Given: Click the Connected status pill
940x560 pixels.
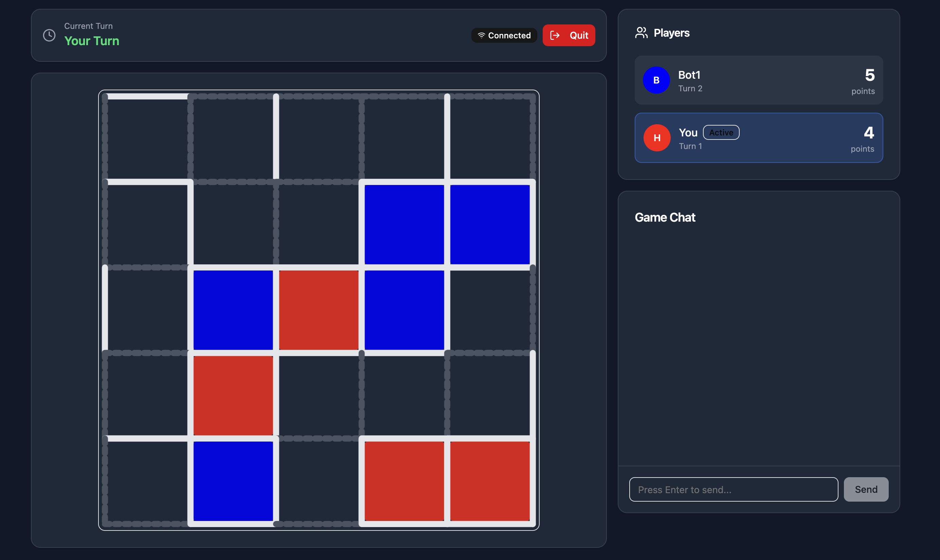Looking at the screenshot, I should pos(504,35).
